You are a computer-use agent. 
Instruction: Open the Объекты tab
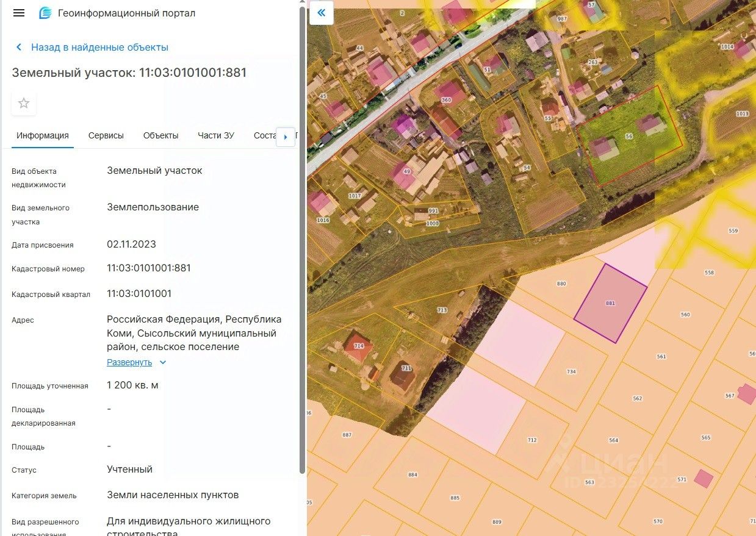click(161, 135)
